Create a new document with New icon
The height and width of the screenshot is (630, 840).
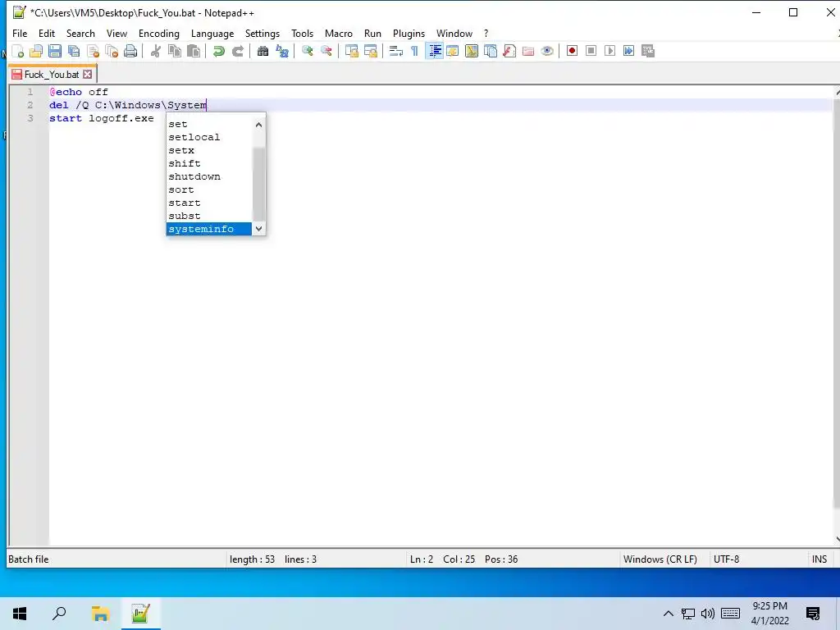[x=18, y=51]
